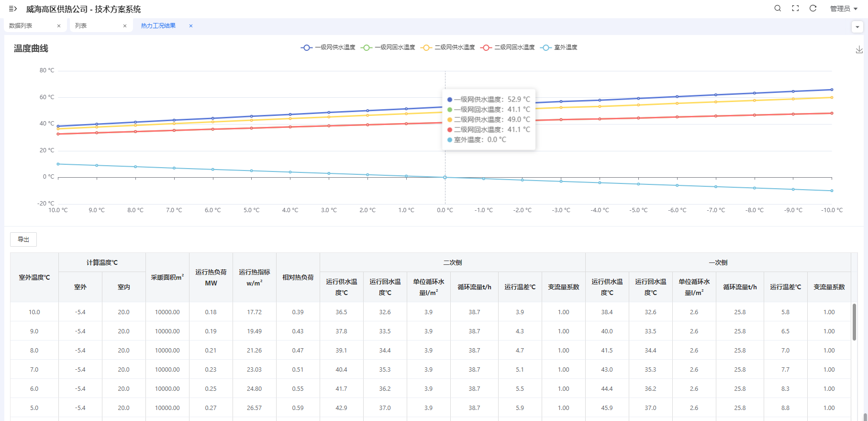This screenshot has width=868, height=421.
Task: Switch to the 数据列表 tab
Action: click(x=21, y=26)
